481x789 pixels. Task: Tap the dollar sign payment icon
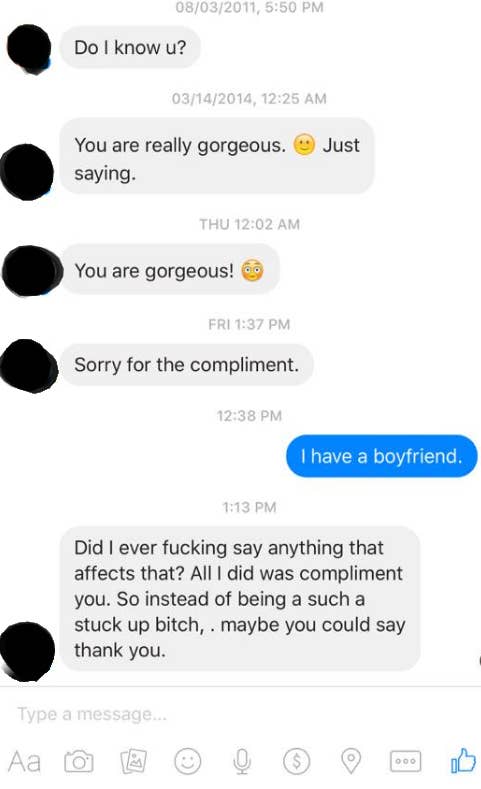[296, 761]
